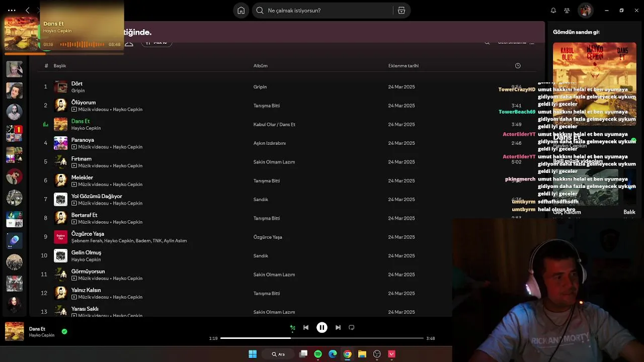Open first playlist thumbnail in left library sidebar
644x362 pixels.
(x=14, y=69)
